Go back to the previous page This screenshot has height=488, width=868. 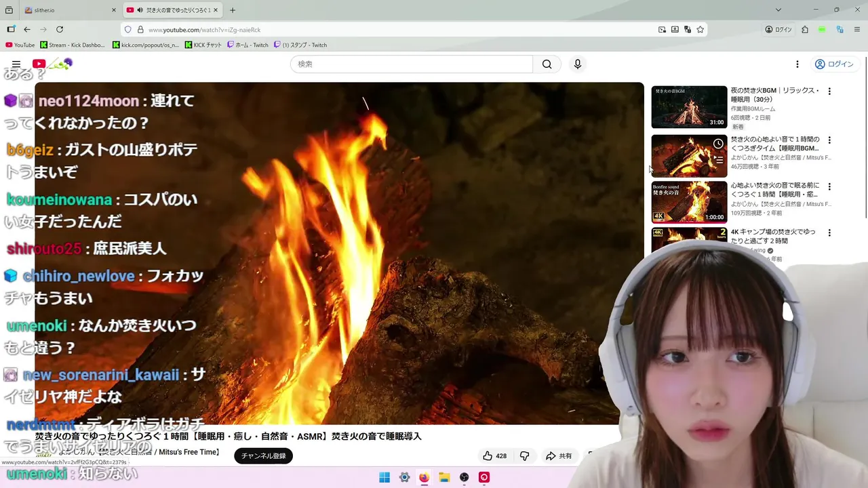(27, 29)
